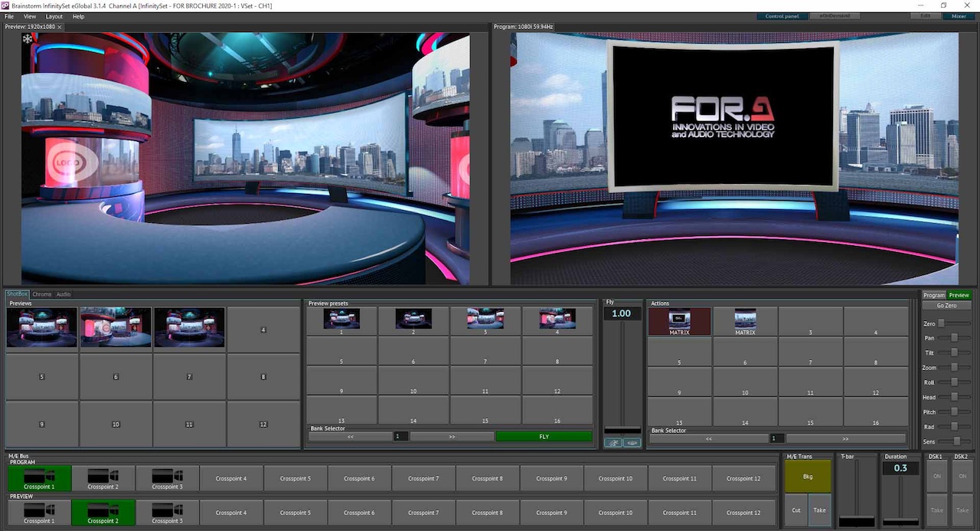Click the snowflake freeze icon in Preview
This screenshot has height=531, width=980.
28,38
